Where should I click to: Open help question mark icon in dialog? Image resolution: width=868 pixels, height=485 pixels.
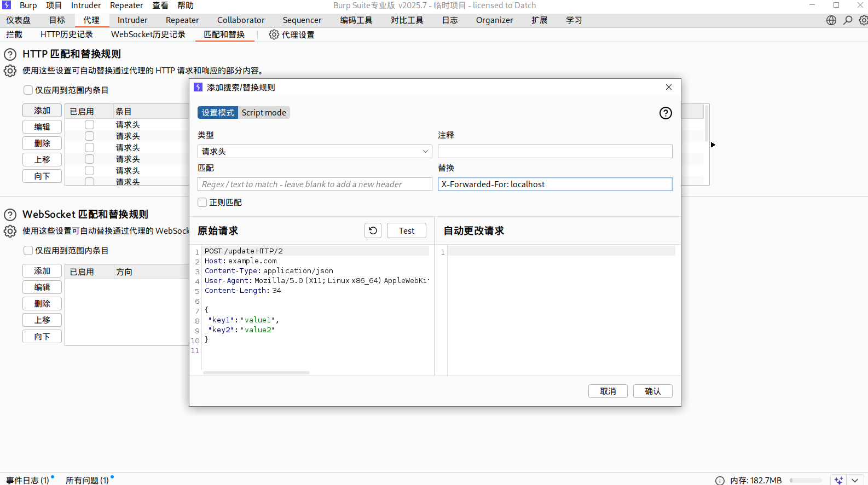[666, 113]
